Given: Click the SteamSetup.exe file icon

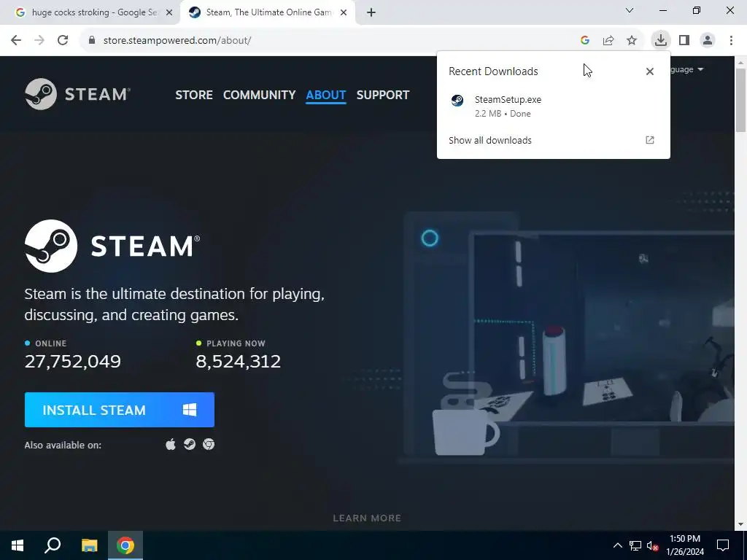Looking at the screenshot, I should pos(457,101).
